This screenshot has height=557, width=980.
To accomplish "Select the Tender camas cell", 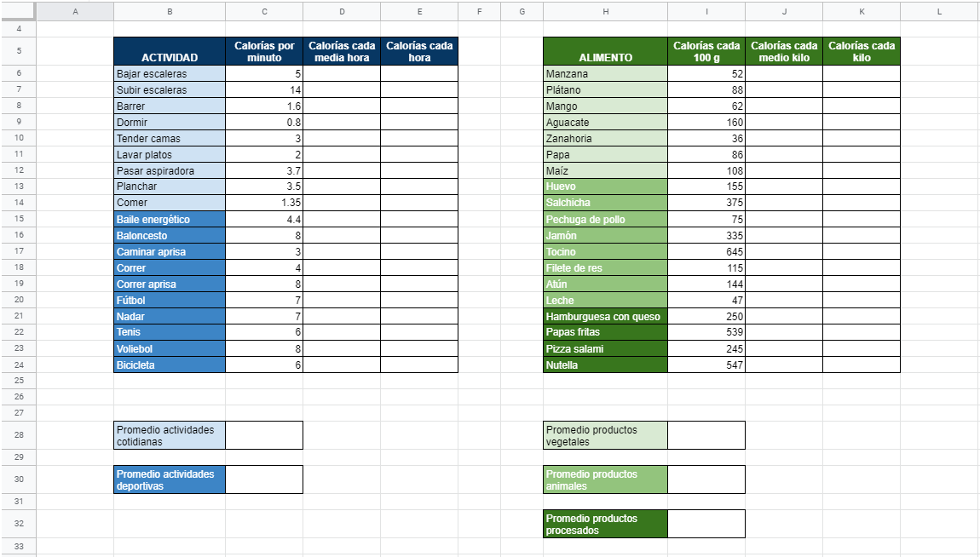I will pos(170,139).
